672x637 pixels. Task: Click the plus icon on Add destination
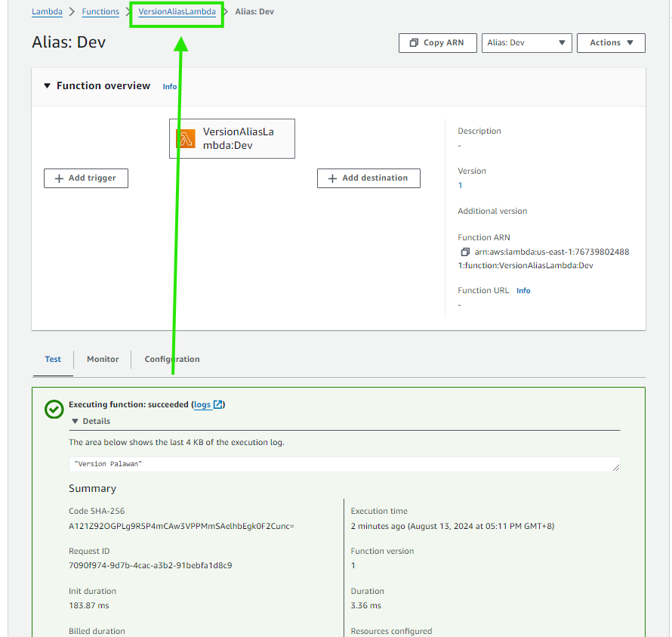pos(332,178)
